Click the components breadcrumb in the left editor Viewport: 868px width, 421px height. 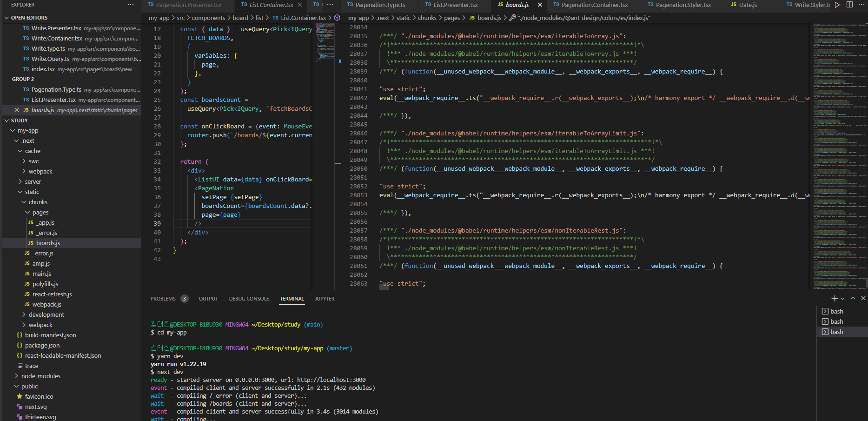(x=208, y=18)
